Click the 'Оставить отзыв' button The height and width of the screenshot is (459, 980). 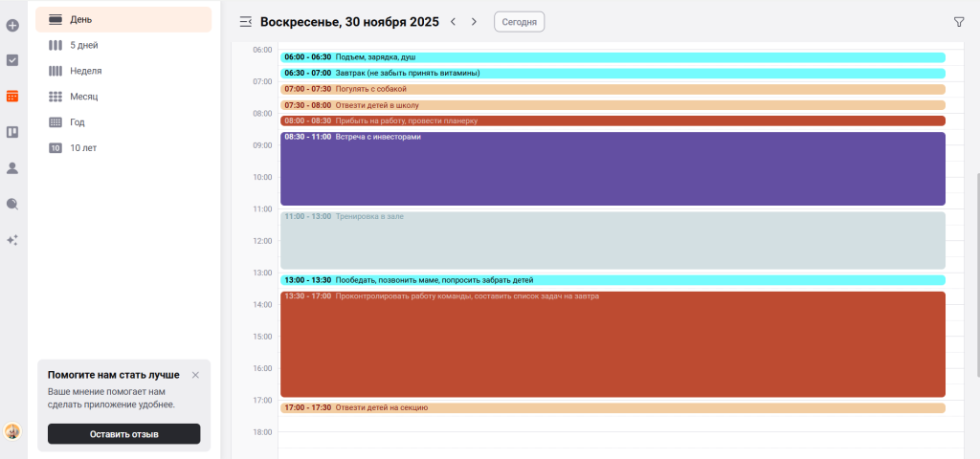click(x=123, y=434)
